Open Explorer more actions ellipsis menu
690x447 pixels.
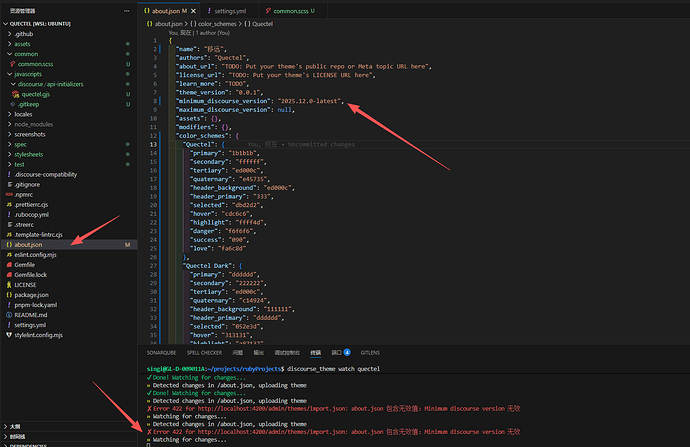pos(127,11)
